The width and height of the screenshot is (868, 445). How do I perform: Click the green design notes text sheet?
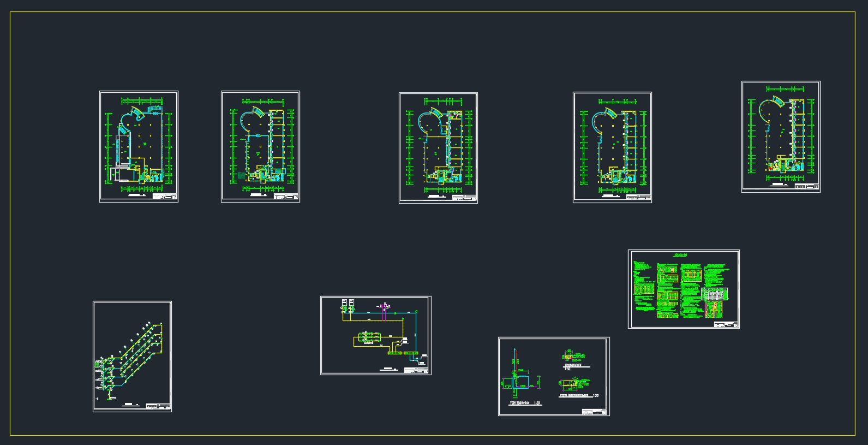684,289
